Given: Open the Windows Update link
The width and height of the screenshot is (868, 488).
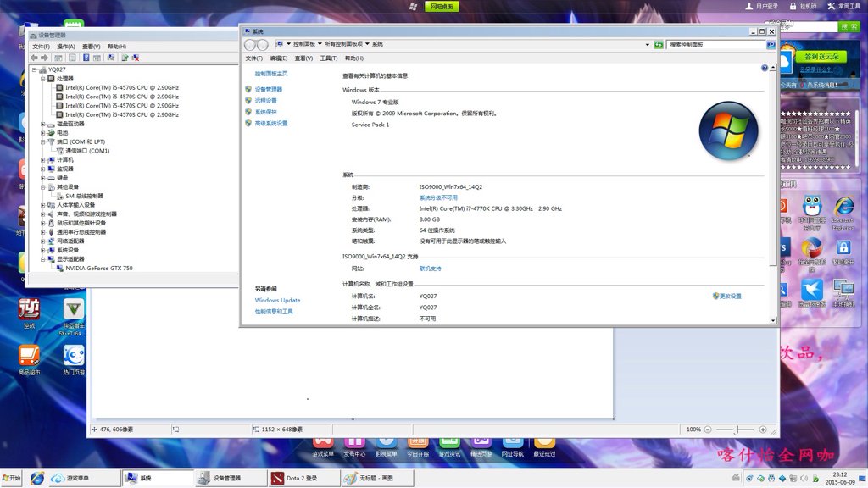Looking at the screenshot, I should click(277, 301).
